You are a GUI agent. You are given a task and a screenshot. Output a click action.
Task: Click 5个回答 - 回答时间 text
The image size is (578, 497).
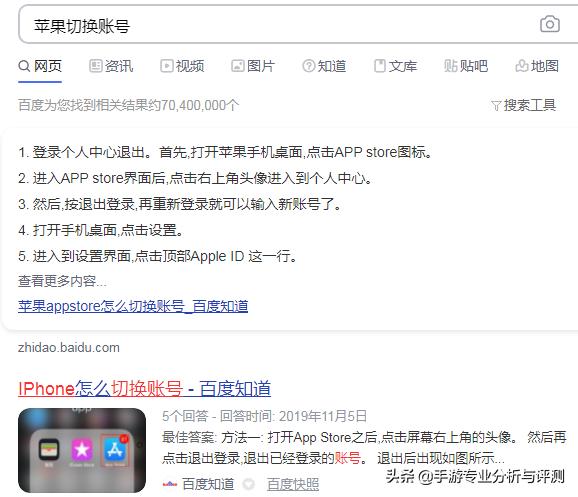click(x=264, y=416)
